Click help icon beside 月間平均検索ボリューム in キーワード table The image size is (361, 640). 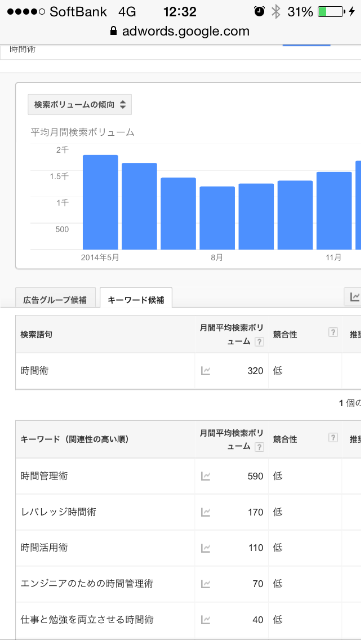pyautogui.click(x=259, y=447)
